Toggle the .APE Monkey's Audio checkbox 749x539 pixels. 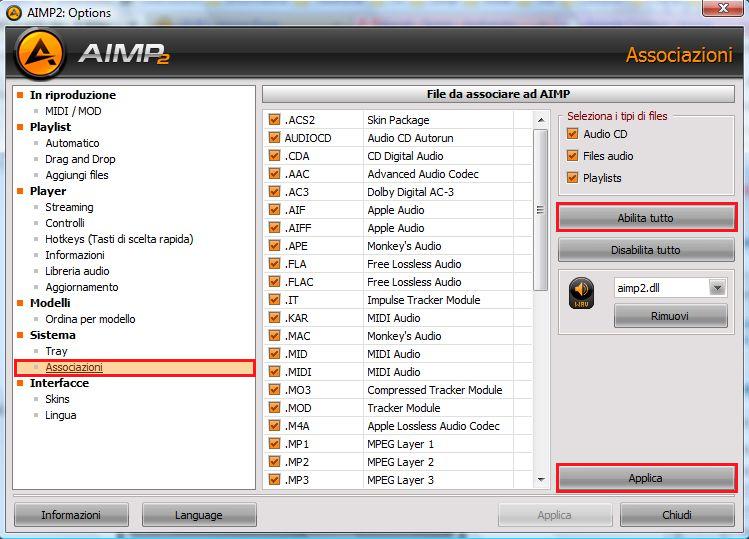(274, 246)
